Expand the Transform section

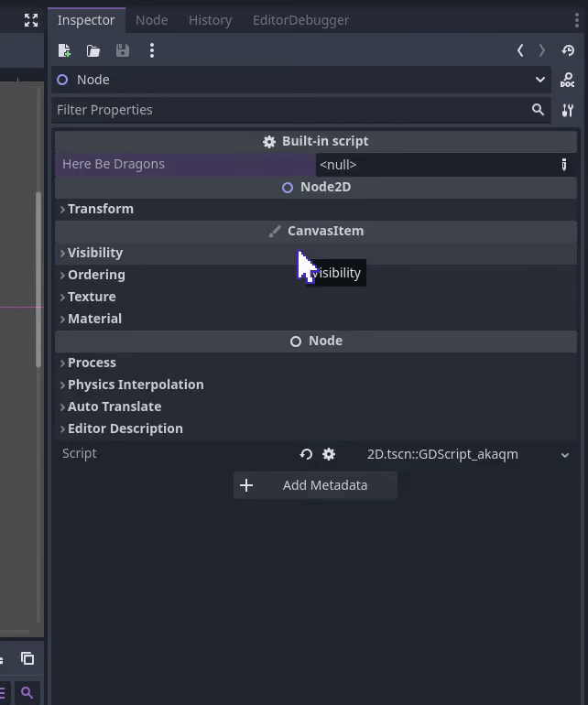[100, 209]
